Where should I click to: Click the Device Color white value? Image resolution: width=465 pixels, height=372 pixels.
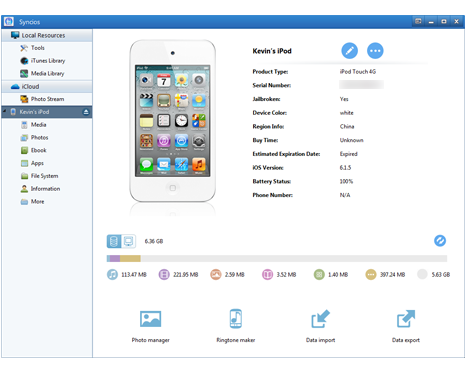pyautogui.click(x=347, y=113)
